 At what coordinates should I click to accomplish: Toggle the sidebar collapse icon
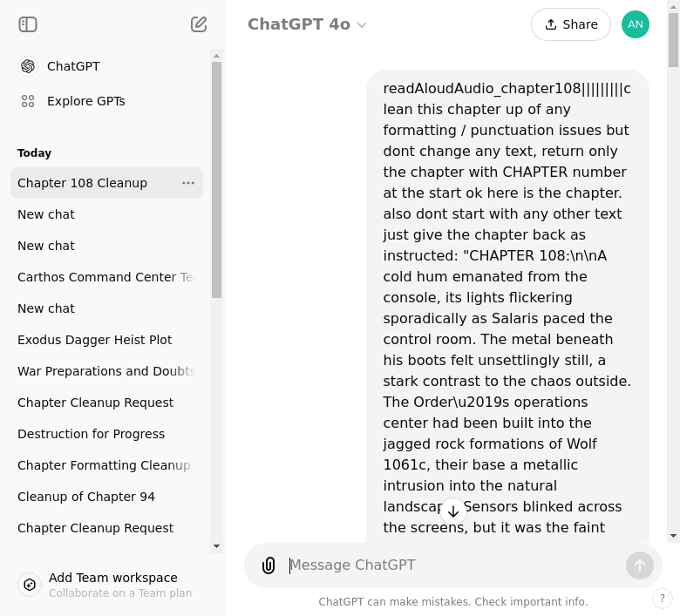pyautogui.click(x=28, y=24)
